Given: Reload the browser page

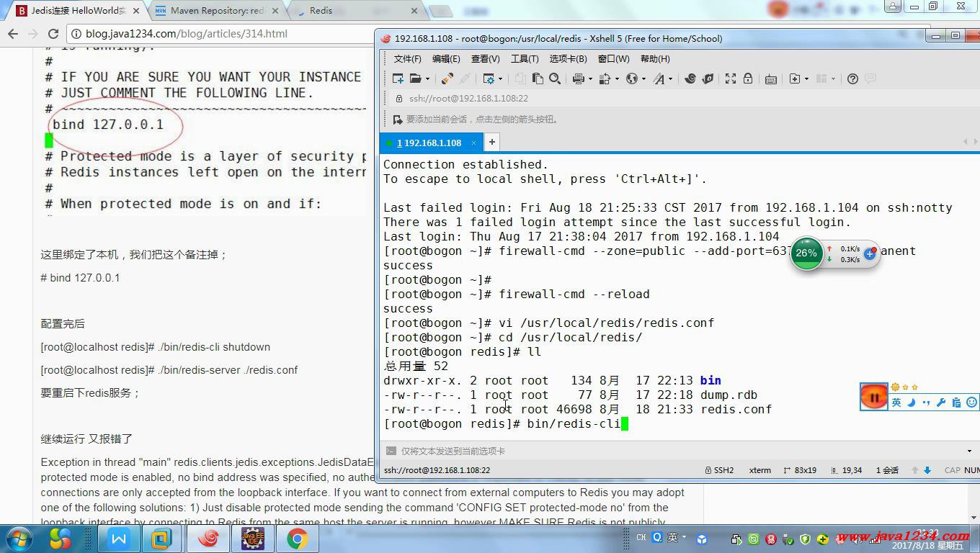Looking at the screenshot, I should pos(53,33).
